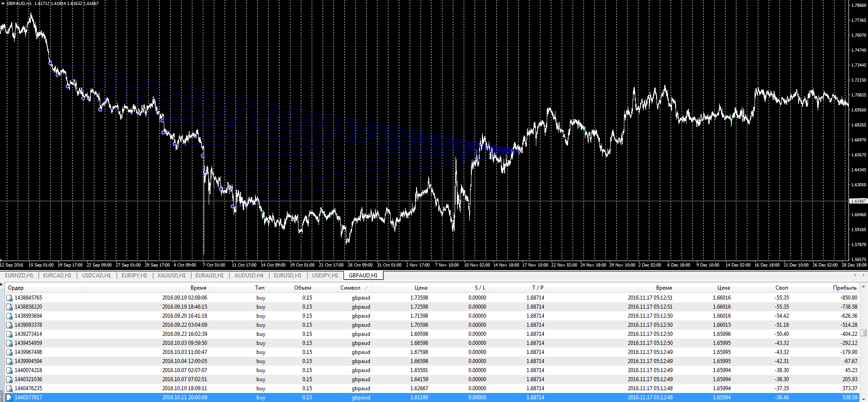Sort by the Прибыль column header

[845, 288]
